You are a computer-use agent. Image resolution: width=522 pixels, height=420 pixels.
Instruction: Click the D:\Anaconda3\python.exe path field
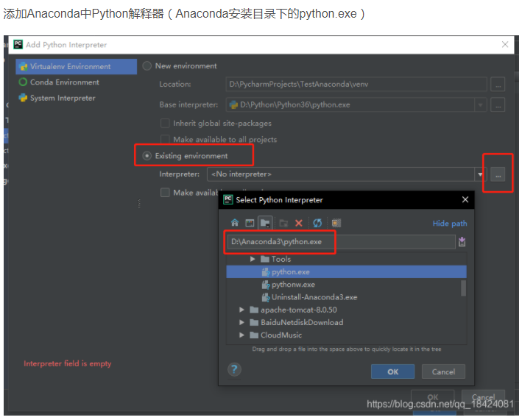342,242
